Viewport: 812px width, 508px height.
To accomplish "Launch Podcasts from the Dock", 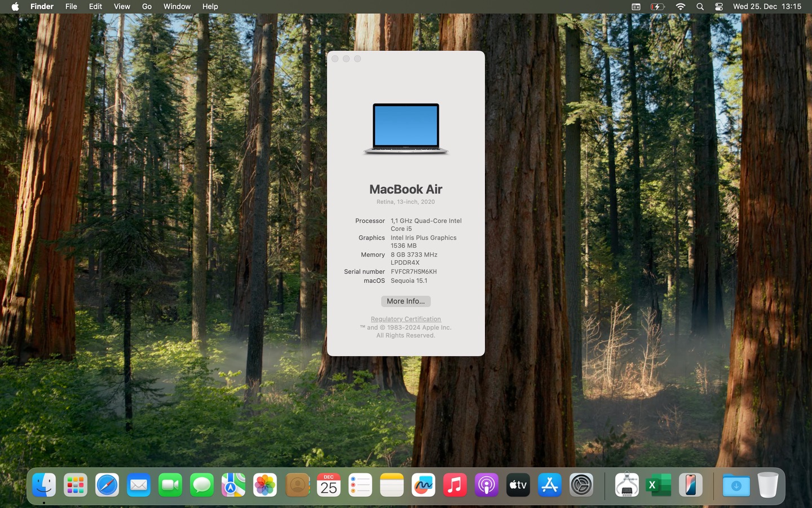I will point(487,485).
